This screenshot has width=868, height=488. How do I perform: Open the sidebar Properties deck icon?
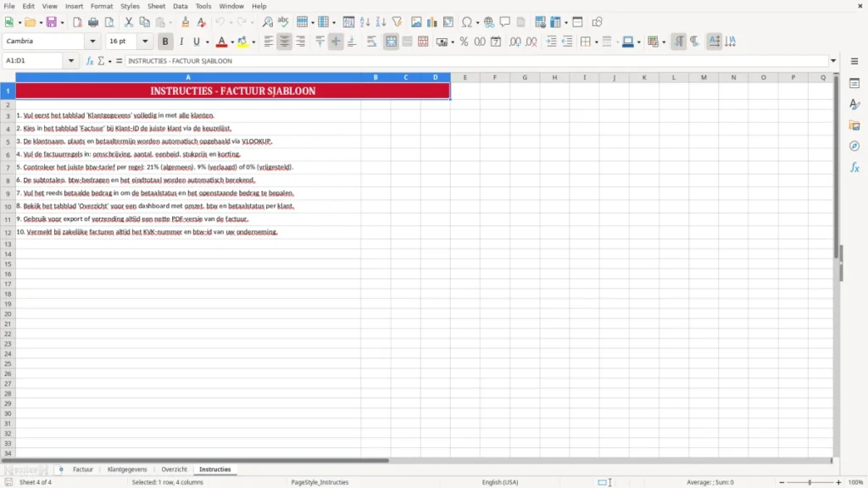coord(854,84)
